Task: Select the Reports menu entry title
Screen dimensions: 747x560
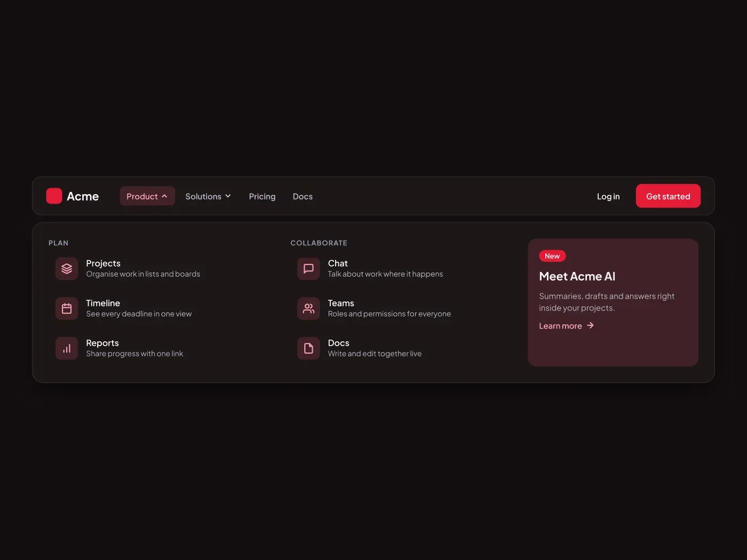Action: click(102, 343)
